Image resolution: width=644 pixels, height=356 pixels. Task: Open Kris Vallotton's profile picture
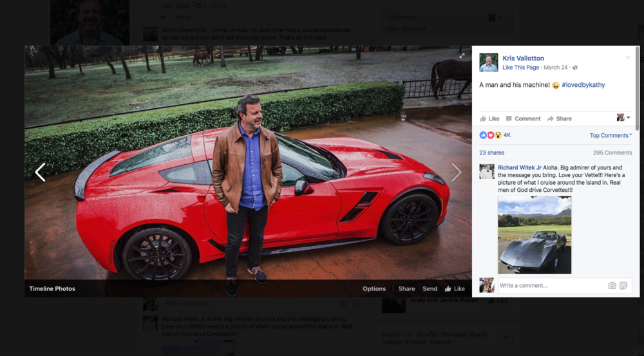click(x=488, y=62)
